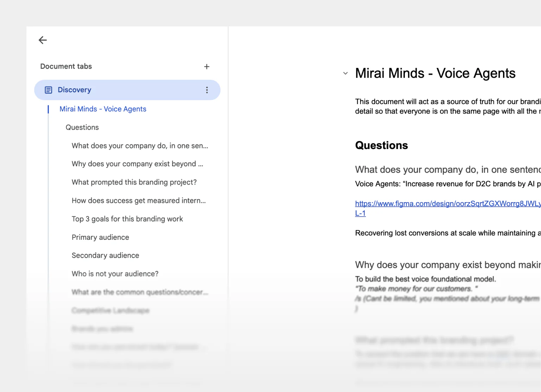The height and width of the screenshot is (392, 541).
Task: Go to Questions section in outline
Action: pyautogui.click(x=82, y=127)
